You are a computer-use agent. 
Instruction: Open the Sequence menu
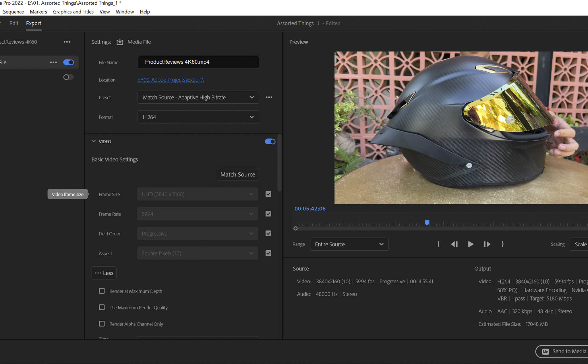[13, 12]
